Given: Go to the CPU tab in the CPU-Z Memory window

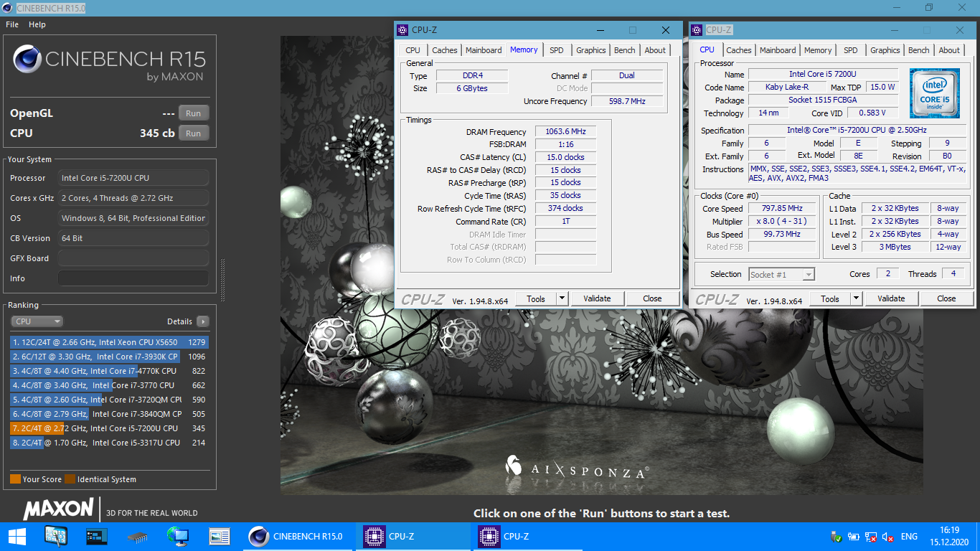Looking at the screenshot, I should point(413,50).
